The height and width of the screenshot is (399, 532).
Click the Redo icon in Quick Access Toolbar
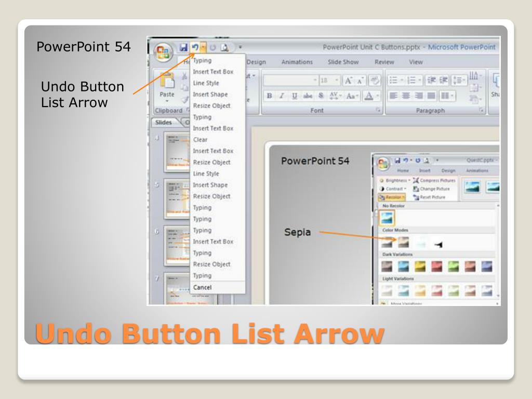pyautogui.click(x=212, y=47)
